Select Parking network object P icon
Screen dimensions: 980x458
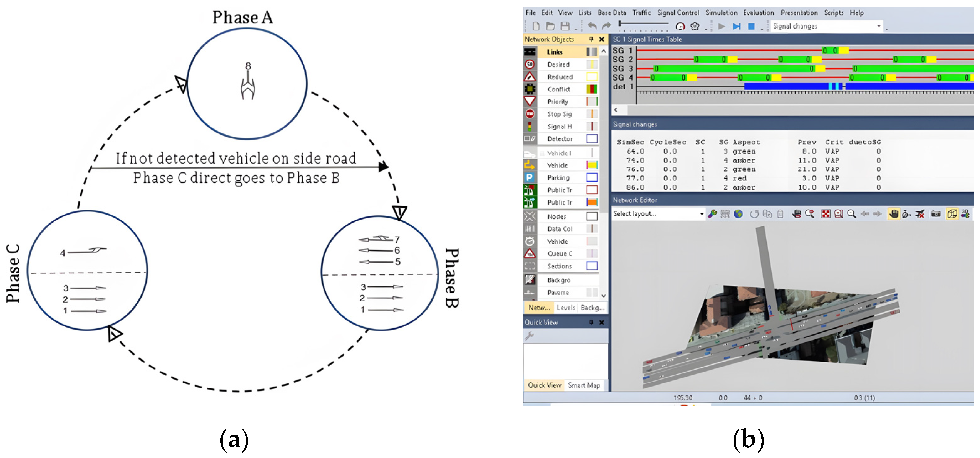(530, 178)
